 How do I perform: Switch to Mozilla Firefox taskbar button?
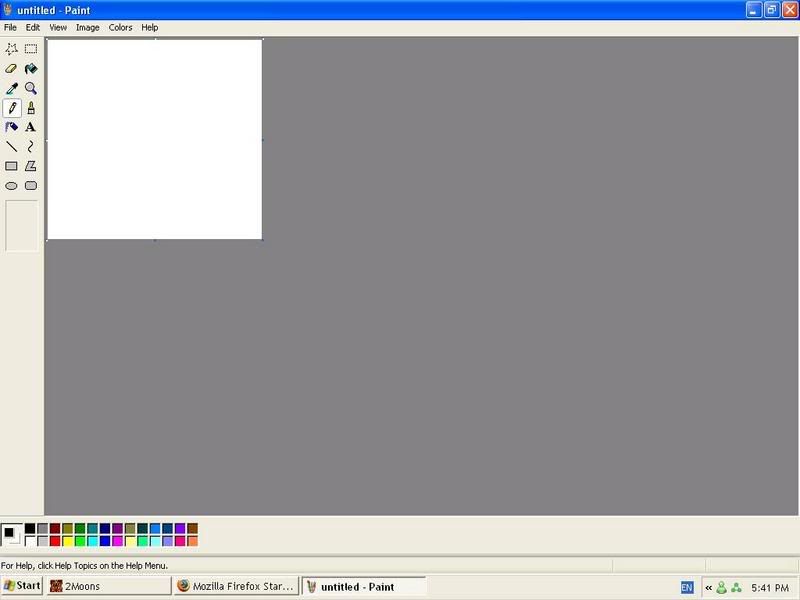[x=236, y=586]
